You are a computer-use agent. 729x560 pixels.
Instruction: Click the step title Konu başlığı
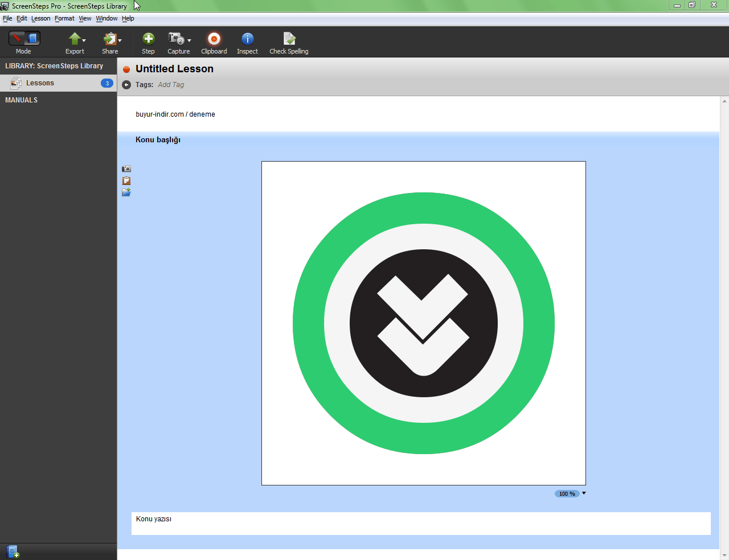pyautogui.click(x=158, y=140)
